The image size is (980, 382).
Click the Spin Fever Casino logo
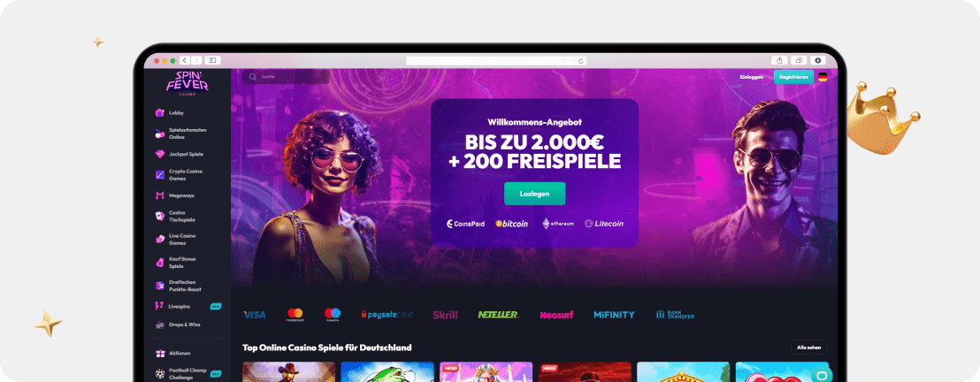click(x=187, y=83)
